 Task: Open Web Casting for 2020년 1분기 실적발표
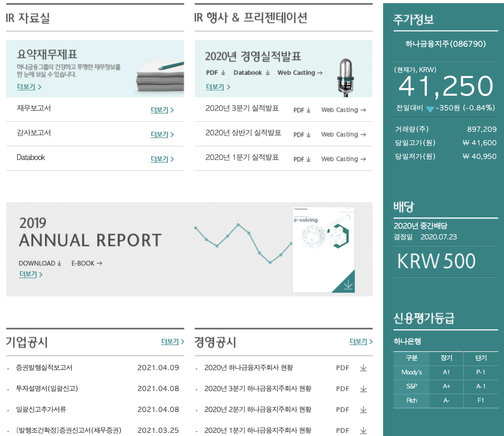(x=343, y=159)
